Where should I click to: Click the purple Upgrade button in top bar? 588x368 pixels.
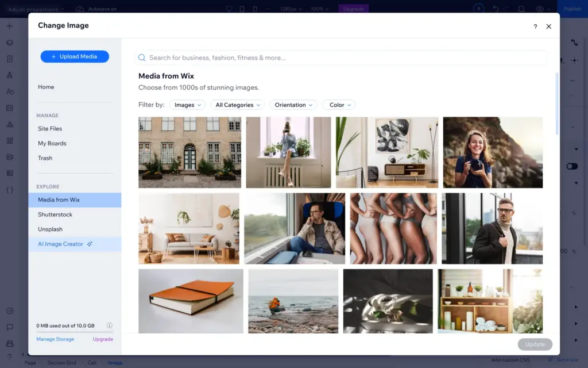point(353,9)
